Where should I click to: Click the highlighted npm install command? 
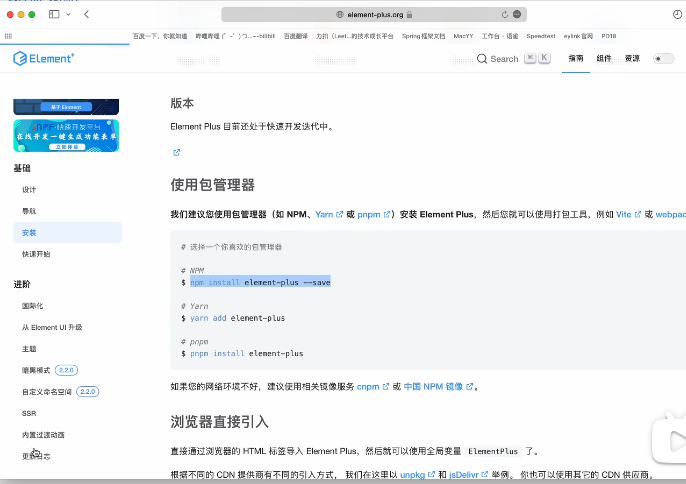[x=260, y=282]
